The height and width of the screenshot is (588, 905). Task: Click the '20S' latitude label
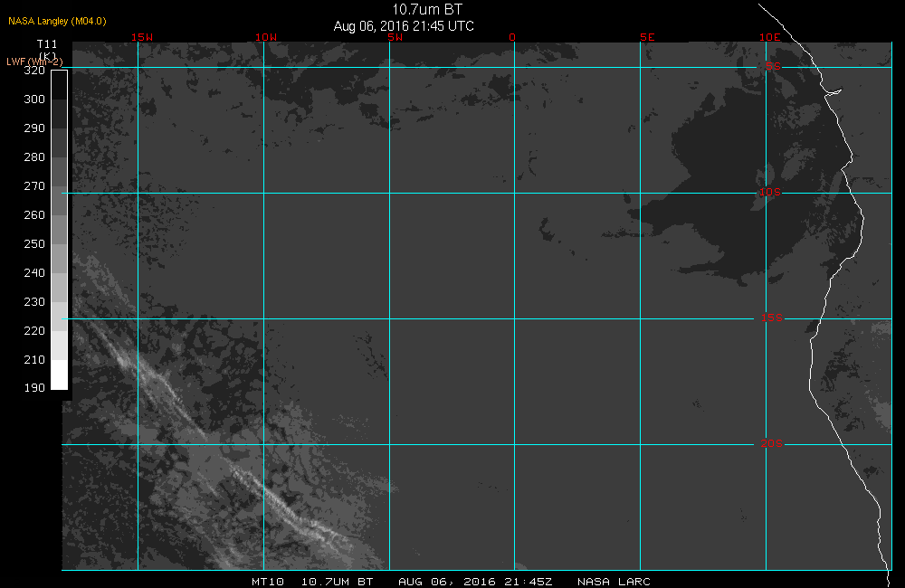tap(772, 444)
